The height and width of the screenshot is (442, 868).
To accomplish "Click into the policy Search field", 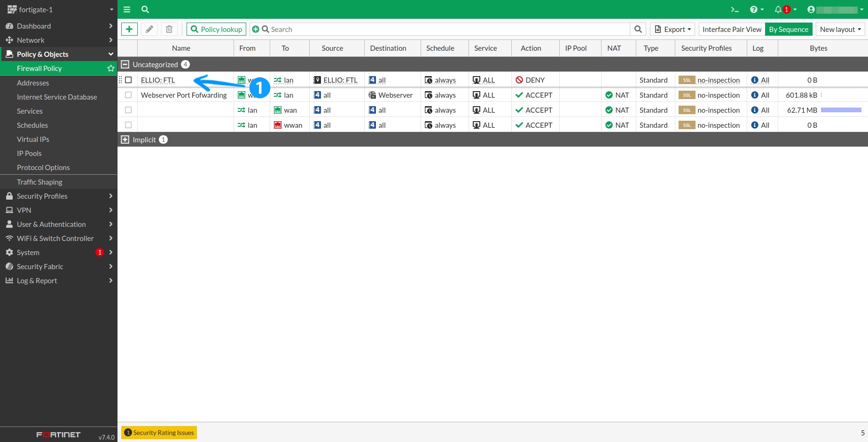I will (x=446, y=29).
